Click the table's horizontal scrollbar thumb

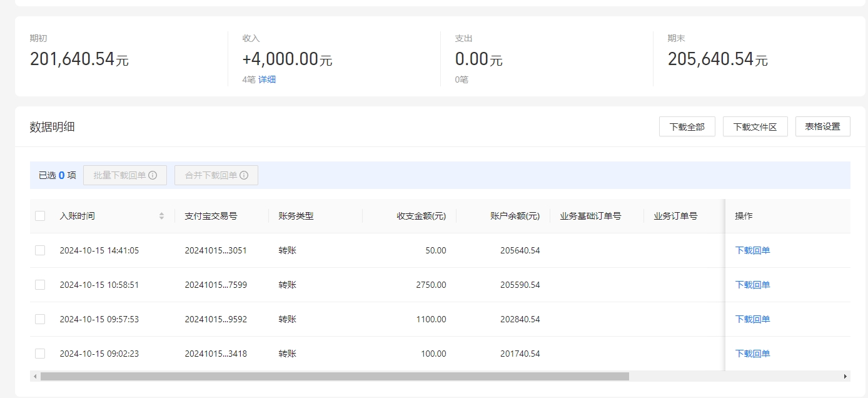coord(335,377)
